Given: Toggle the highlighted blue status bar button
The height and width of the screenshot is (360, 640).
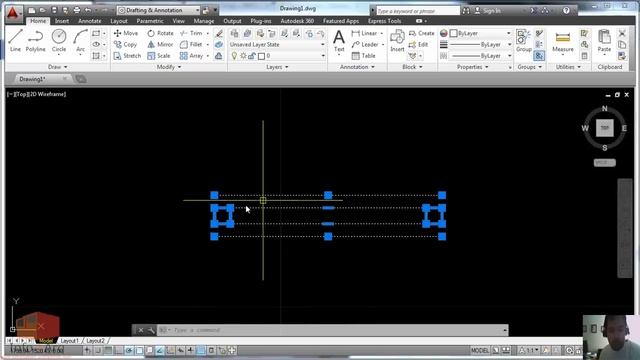Looking at the screenshot, I should pyautogui.click(x=201, y=350).
